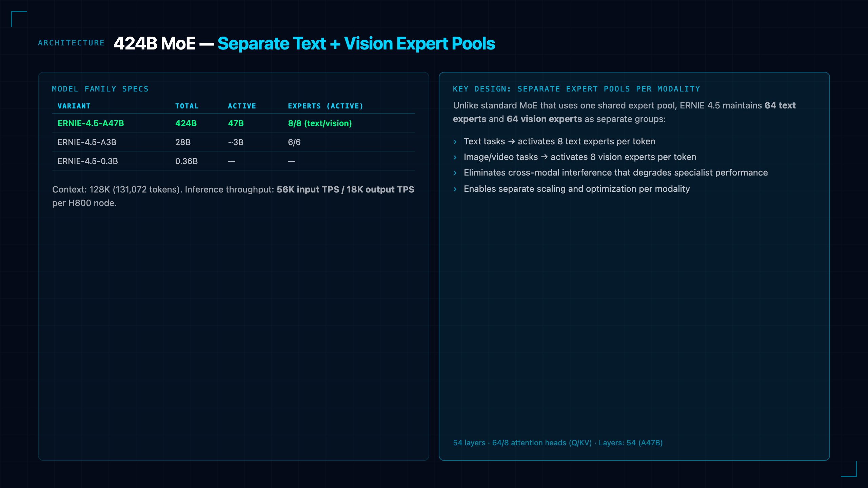Screen dimensions: 868x488
Task: Select the ERNIE-4.5-A3B variant row
Action: (234, 142)
